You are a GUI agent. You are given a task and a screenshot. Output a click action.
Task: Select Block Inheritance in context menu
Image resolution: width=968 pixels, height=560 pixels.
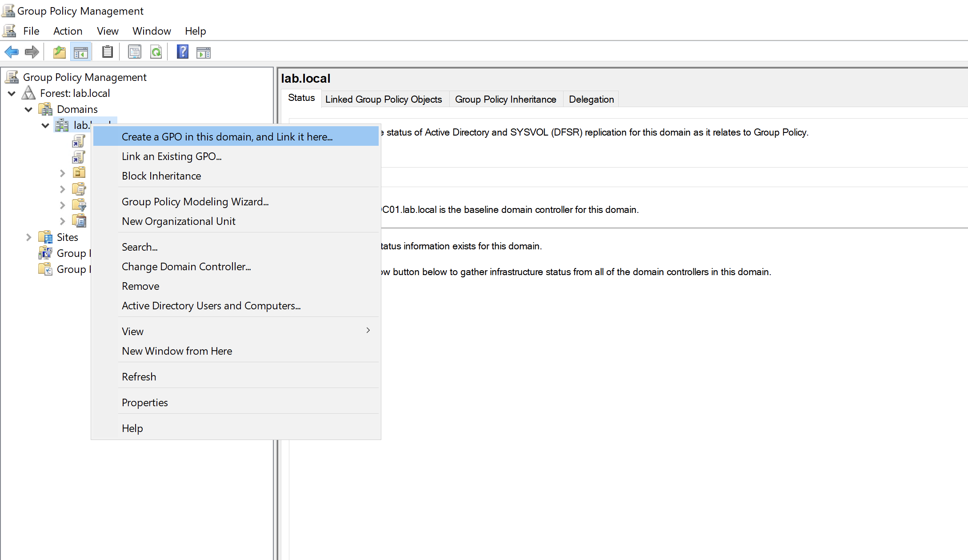point(161,176)
